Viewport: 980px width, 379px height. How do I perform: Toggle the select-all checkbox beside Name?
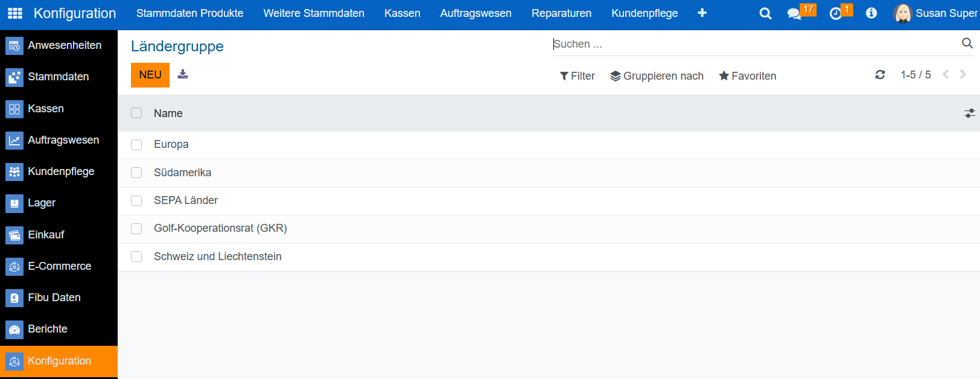click(136, 113)
